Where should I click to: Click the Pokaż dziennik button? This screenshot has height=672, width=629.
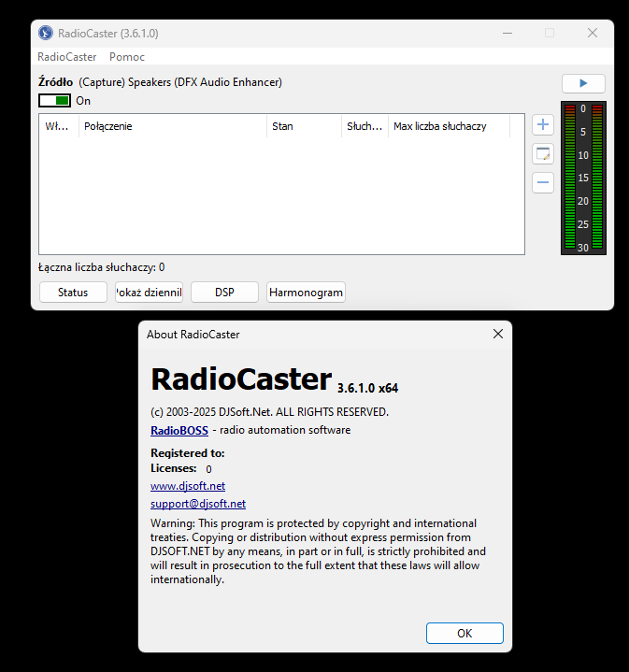pyautogui.click(x=149, y=293)
